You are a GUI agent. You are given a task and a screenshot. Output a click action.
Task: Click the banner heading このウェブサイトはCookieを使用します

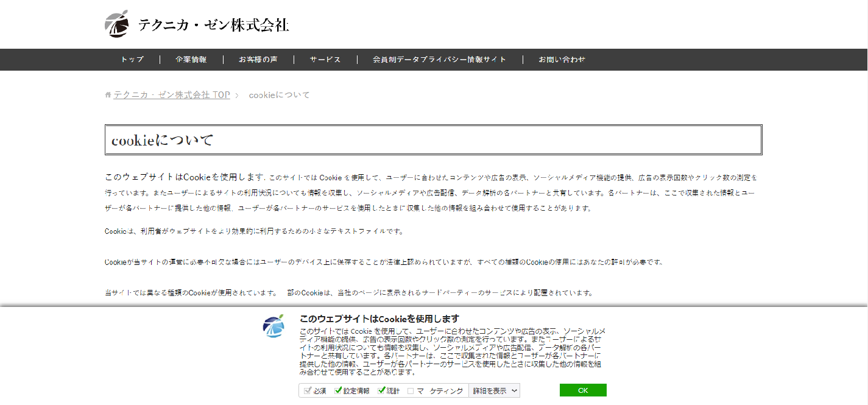coord(379,319)
